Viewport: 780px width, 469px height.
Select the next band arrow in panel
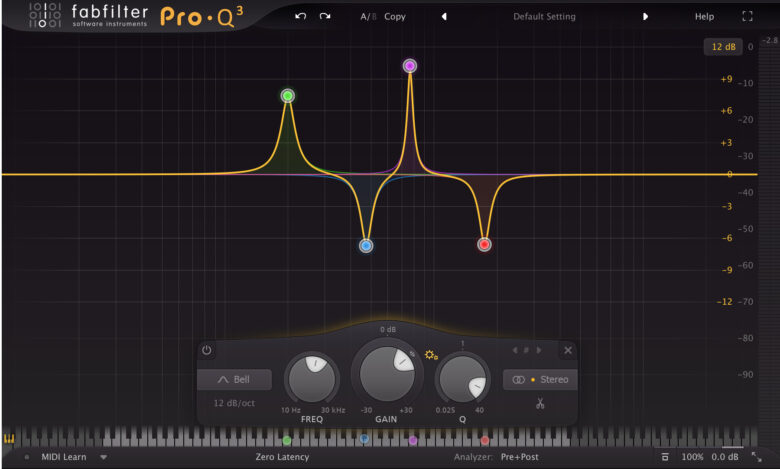point(539,350)
